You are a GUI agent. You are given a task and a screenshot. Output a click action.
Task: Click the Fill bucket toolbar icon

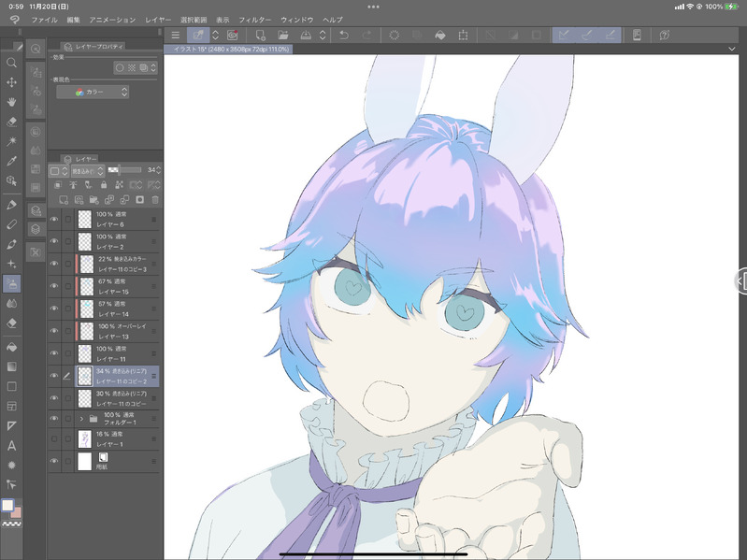[440, 36]
